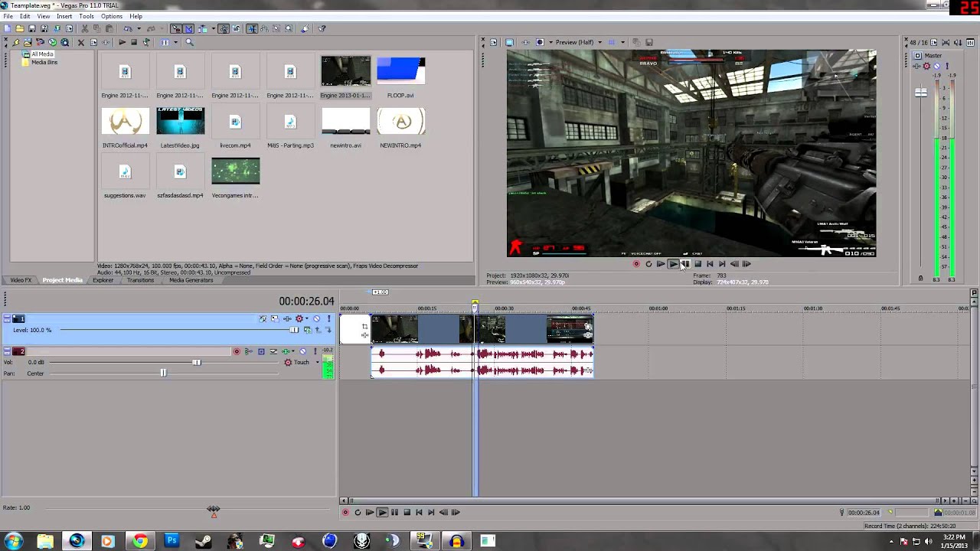Click Stop in timeline transport bar
This screenshot has height=551, width=980.
[x=407, y=512]
